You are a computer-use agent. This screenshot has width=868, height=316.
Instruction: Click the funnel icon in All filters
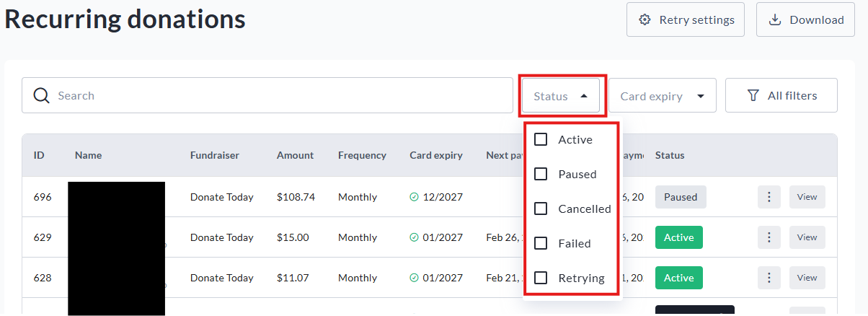753,95
